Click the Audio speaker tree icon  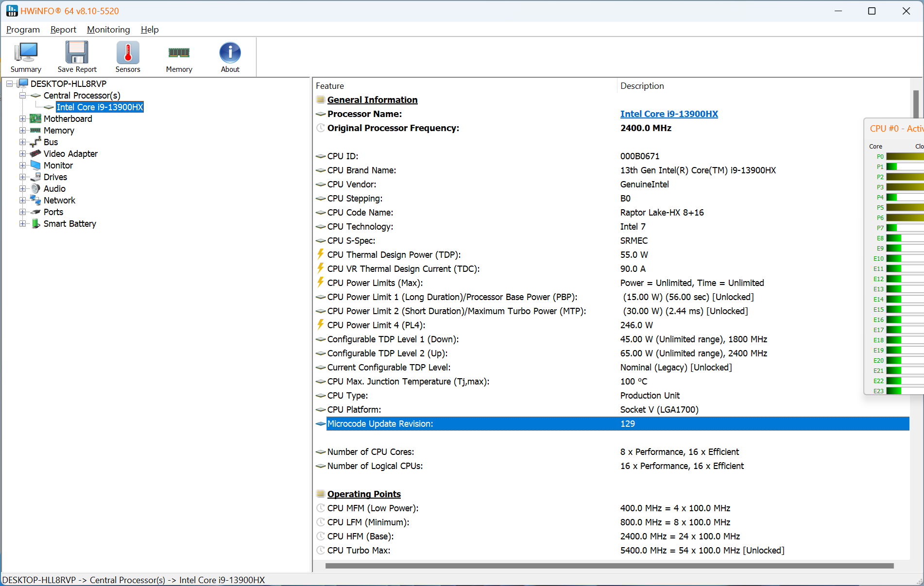pos(35,189)
